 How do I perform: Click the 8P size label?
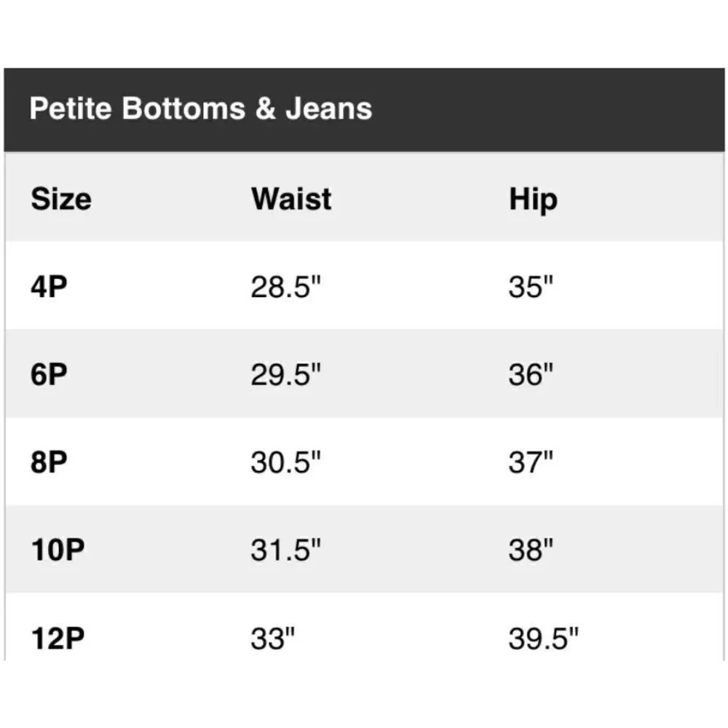(49, 462)
